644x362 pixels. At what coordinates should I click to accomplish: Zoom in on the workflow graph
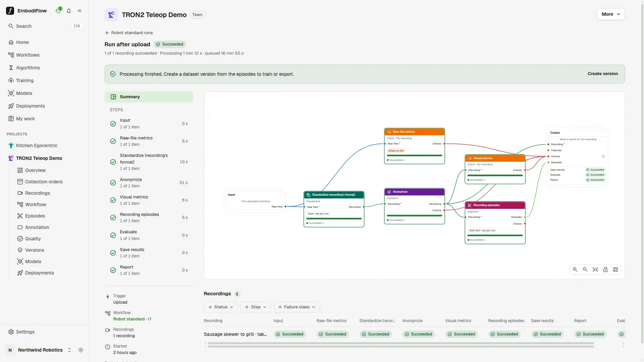tap(575, 269)
